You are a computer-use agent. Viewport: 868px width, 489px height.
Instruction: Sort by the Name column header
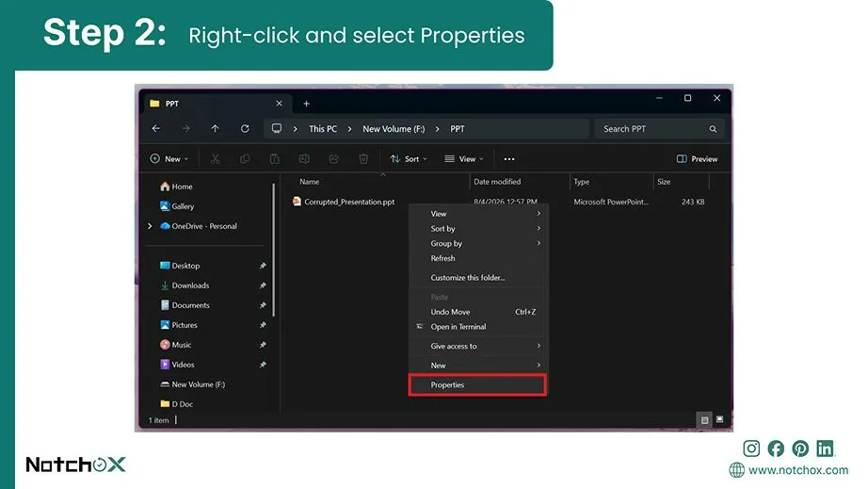310,182
